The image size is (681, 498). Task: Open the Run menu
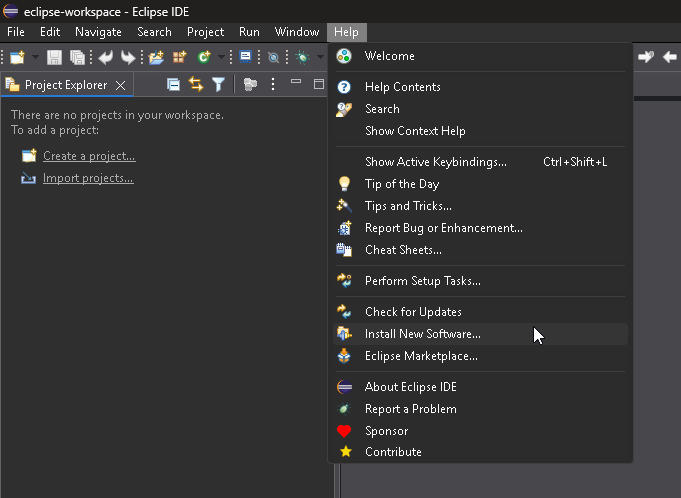(x=249, y=32)
